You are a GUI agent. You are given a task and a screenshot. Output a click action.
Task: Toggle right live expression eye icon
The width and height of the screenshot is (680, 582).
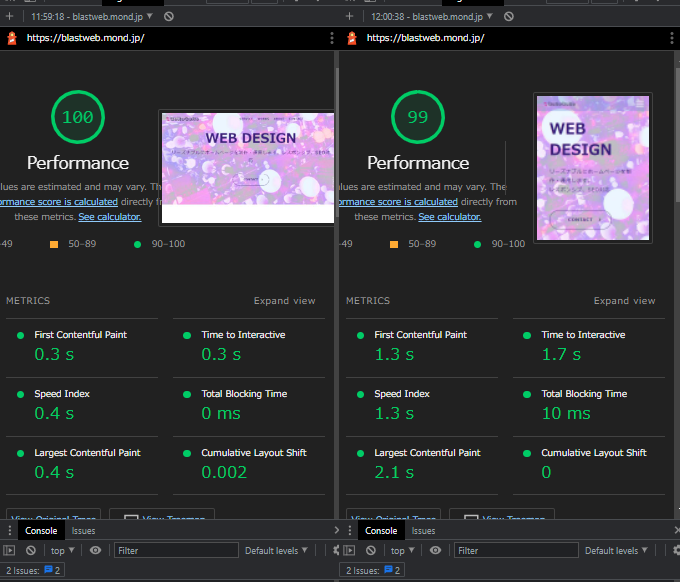coord(435,550)
